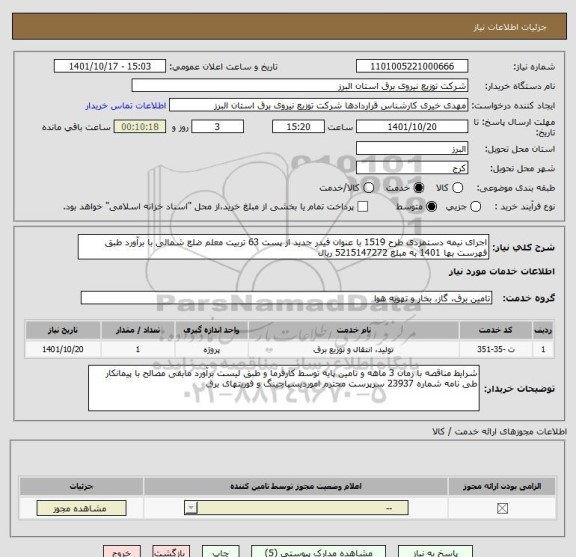Viewport: 576px width, 557px height.
Task: Click the اطلاعات خدمات مورد نیاز heading
Action: click(501, 272)
